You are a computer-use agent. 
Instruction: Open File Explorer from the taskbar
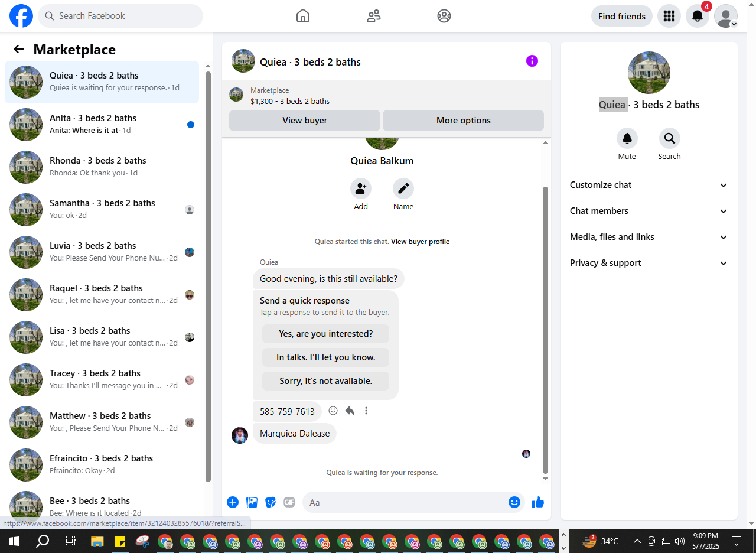97,541
